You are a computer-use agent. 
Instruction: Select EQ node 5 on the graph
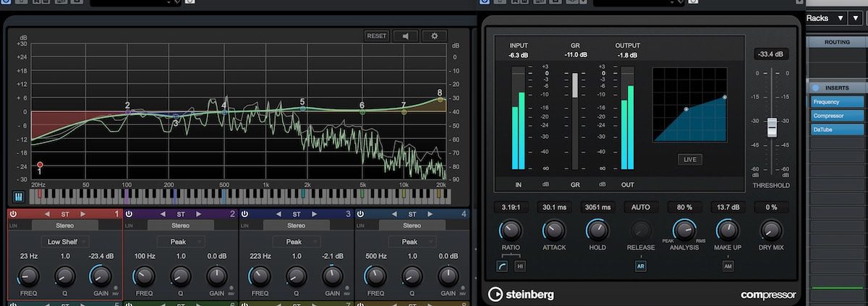coord(302,109)
